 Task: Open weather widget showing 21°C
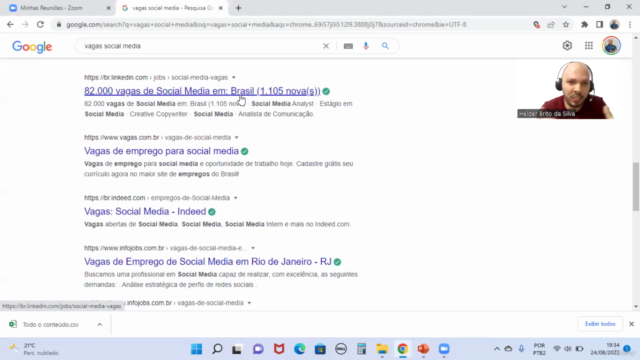click(x=35, y=349)
